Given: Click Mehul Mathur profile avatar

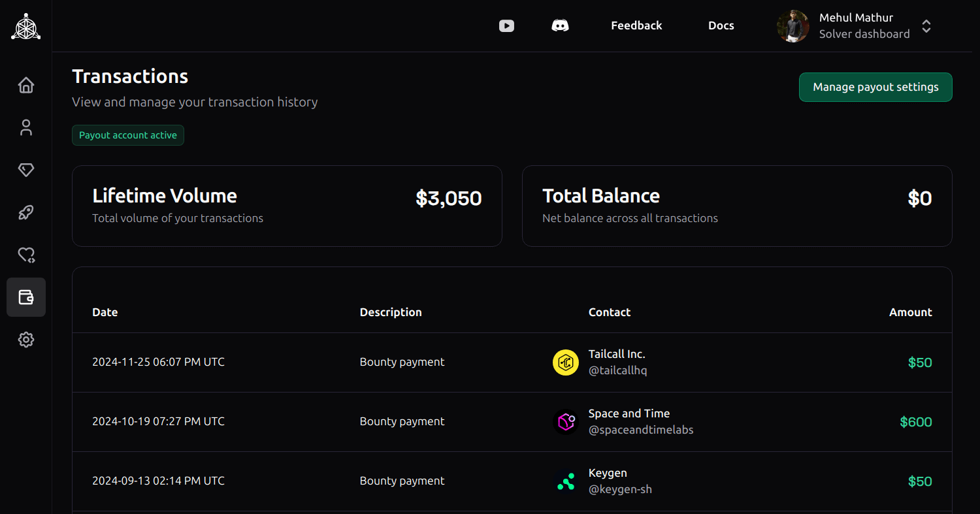Looking at the screenshot, I should click(792, 26).
